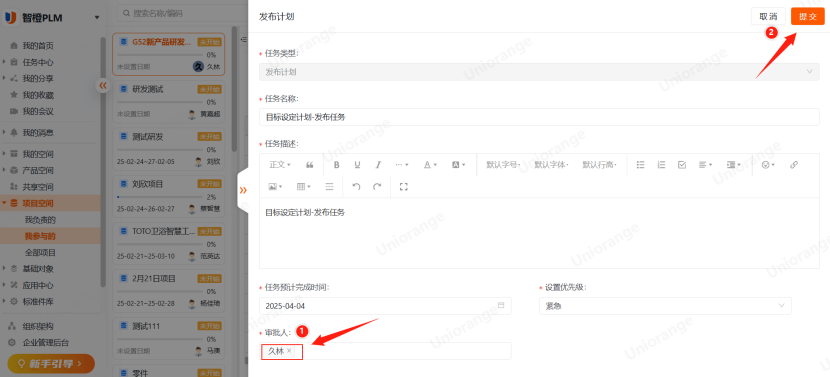Open the 设置优先级 dropdown showing 紧急
The width and height of the screenshot is (830, 377).
(x=665, y=306)
